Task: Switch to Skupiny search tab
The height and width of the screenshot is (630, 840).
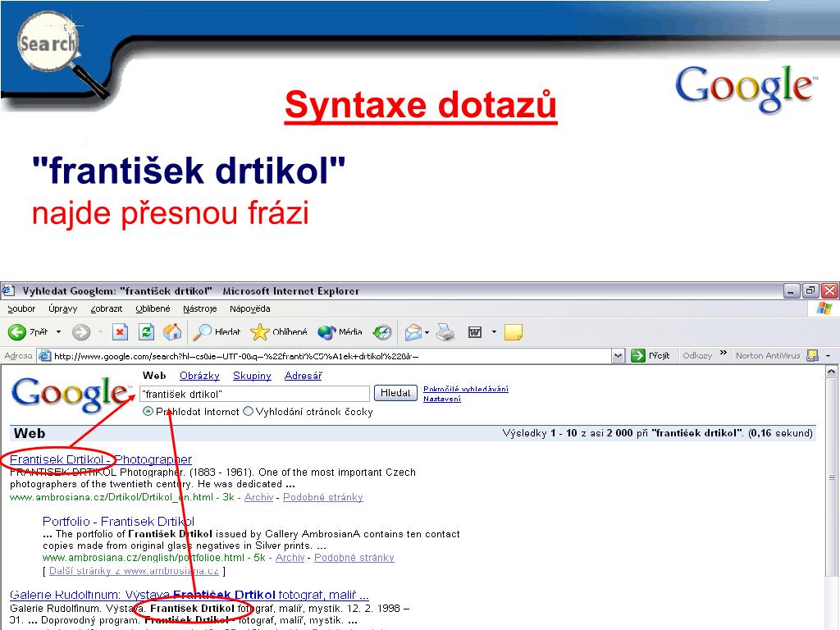Action: [252, 376]
